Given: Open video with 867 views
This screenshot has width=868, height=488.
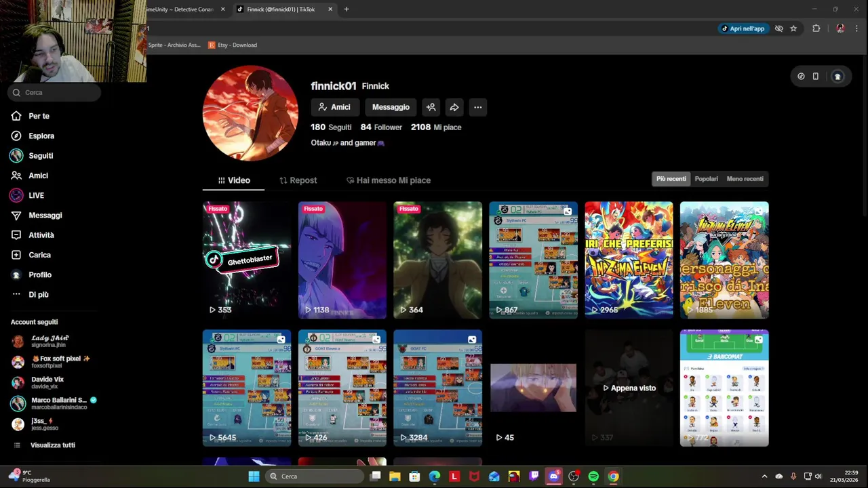Looking at the screenshot, I should click(x=534, y=260).
